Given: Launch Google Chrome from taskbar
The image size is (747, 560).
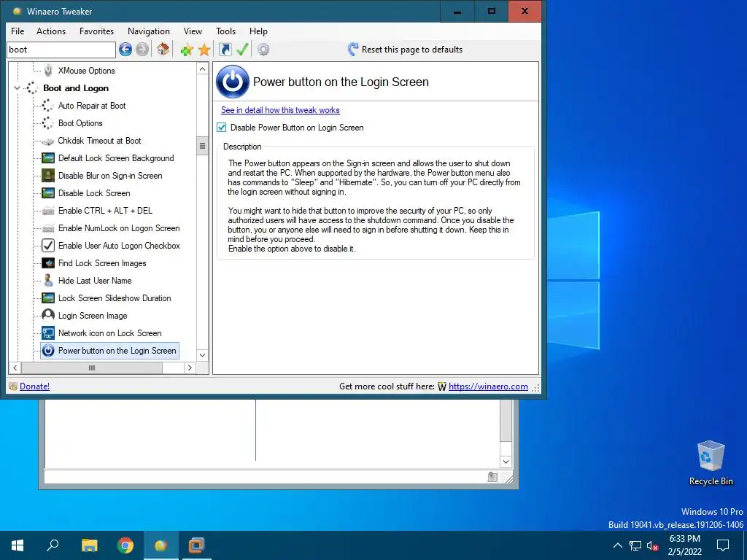Looking at the screenshot, I should 125,545.
